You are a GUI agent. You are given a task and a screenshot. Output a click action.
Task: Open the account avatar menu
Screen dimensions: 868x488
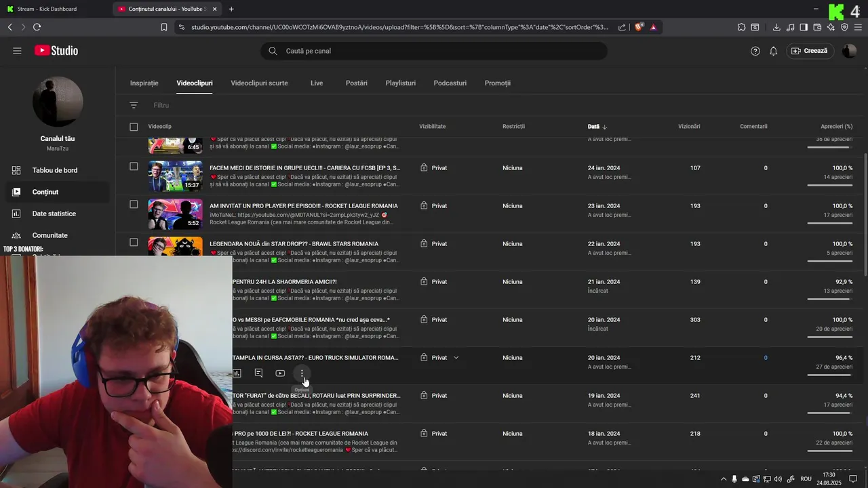click(x=849, y=51)
